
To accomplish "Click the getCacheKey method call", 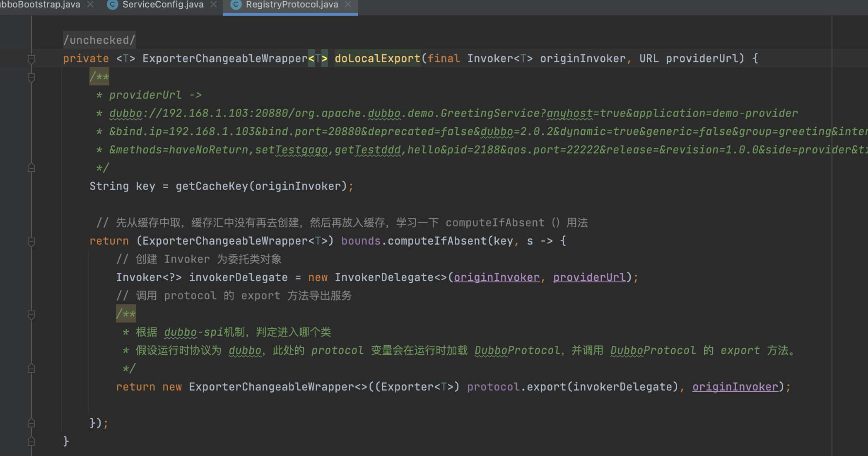I will pos(212,186).
